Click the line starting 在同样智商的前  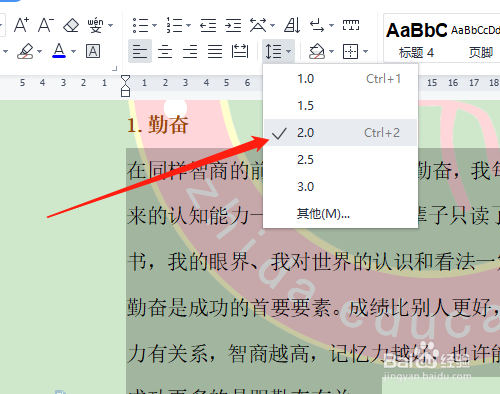pyautogui.click(x=195, y=170)
